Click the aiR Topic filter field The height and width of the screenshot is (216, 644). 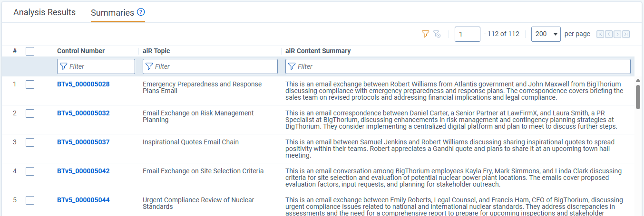pyautogui.click(x=210, y=66)
